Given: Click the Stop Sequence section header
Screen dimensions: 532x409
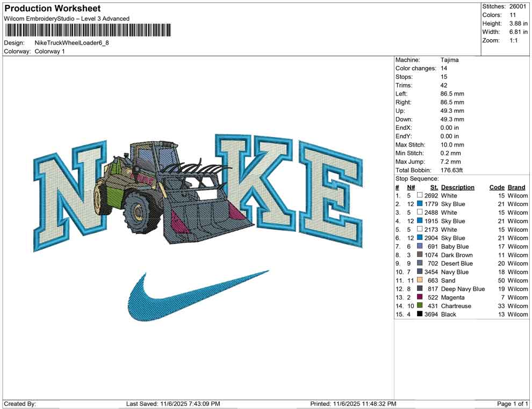Looking at the screenshot, I should point(416,178).
